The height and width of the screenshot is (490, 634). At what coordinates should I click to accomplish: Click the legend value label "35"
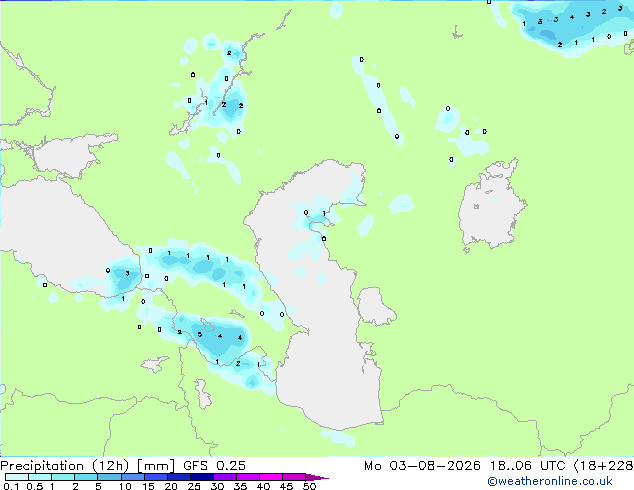[240, 486]
